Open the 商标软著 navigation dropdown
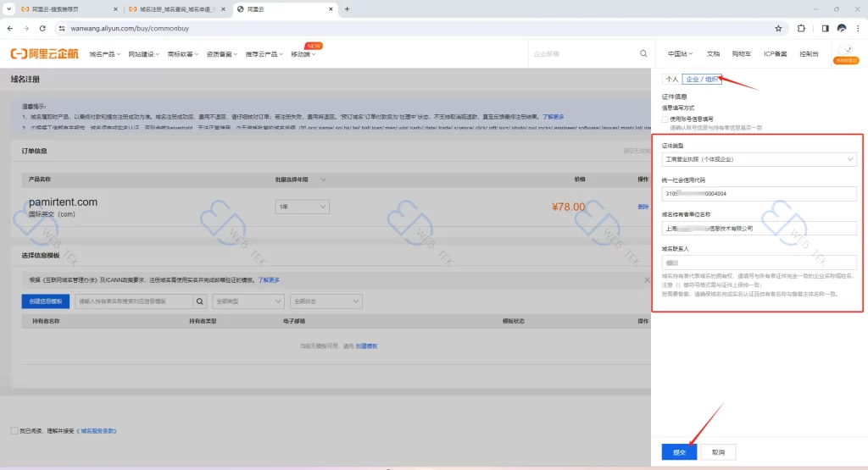This screenshot has height=470, width=868. tap(183, 54)
